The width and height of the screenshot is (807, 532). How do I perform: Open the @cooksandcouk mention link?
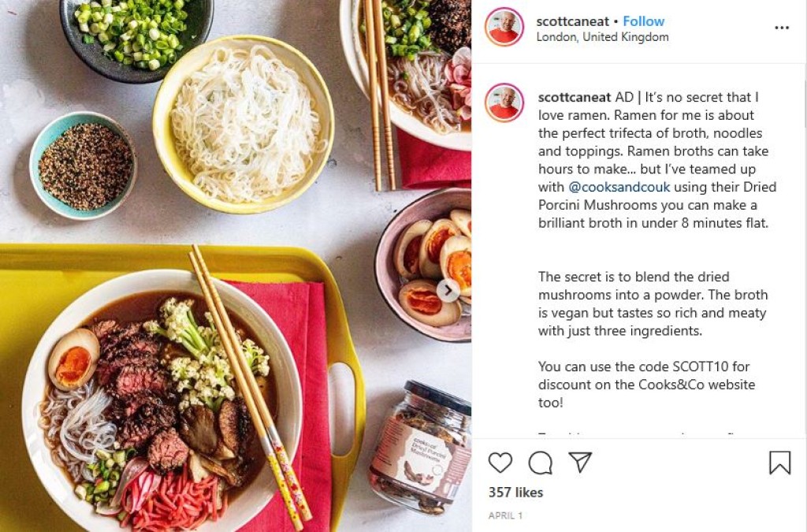619,187
